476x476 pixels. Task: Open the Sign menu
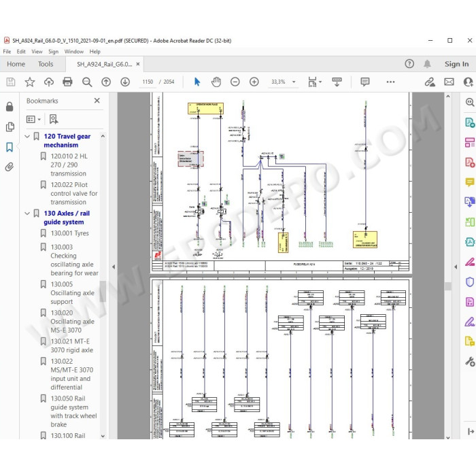tap(54, 52)
